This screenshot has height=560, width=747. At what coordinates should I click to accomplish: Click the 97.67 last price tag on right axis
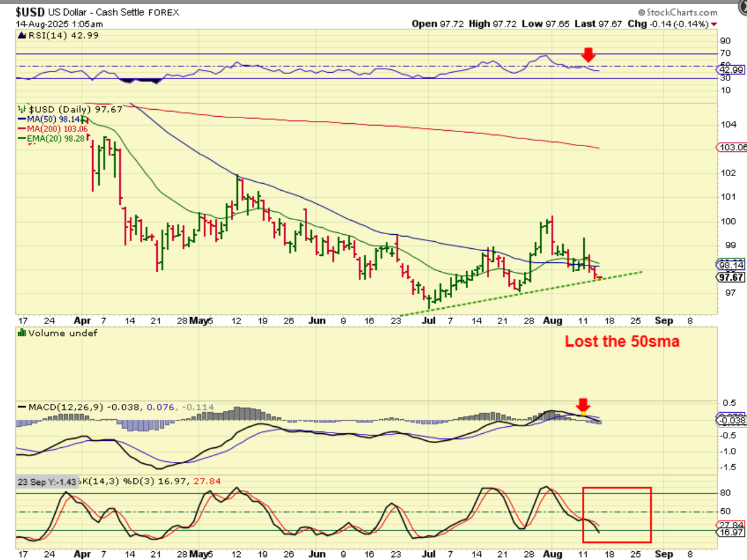coord(731,277)
